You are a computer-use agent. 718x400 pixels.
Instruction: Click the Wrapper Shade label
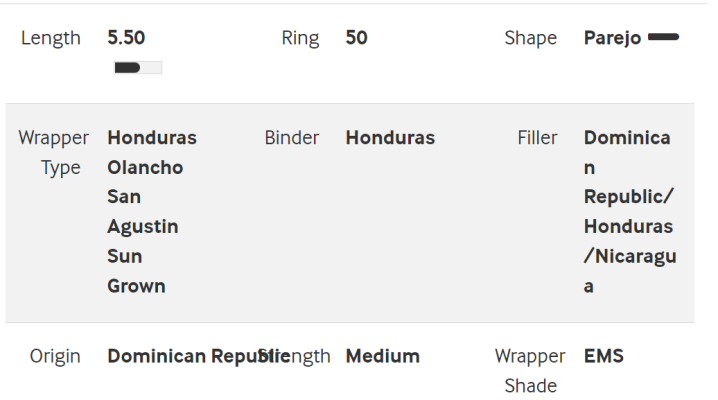[530, 371]
